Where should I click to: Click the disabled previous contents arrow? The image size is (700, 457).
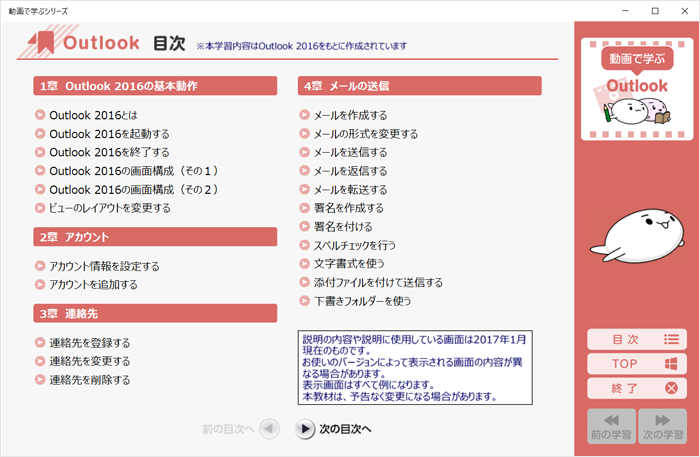pos(269,429)
